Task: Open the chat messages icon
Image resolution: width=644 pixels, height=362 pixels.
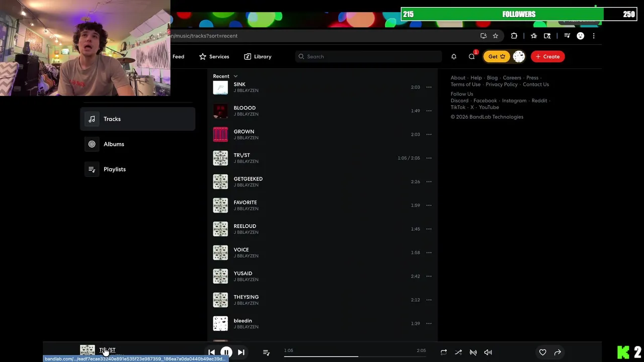Action: 472,57
